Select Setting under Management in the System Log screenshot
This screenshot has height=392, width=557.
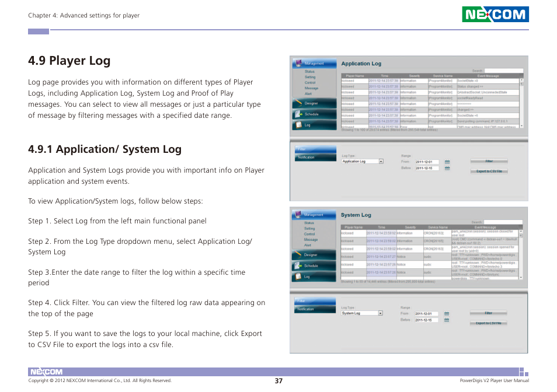(x=309, y=229)
